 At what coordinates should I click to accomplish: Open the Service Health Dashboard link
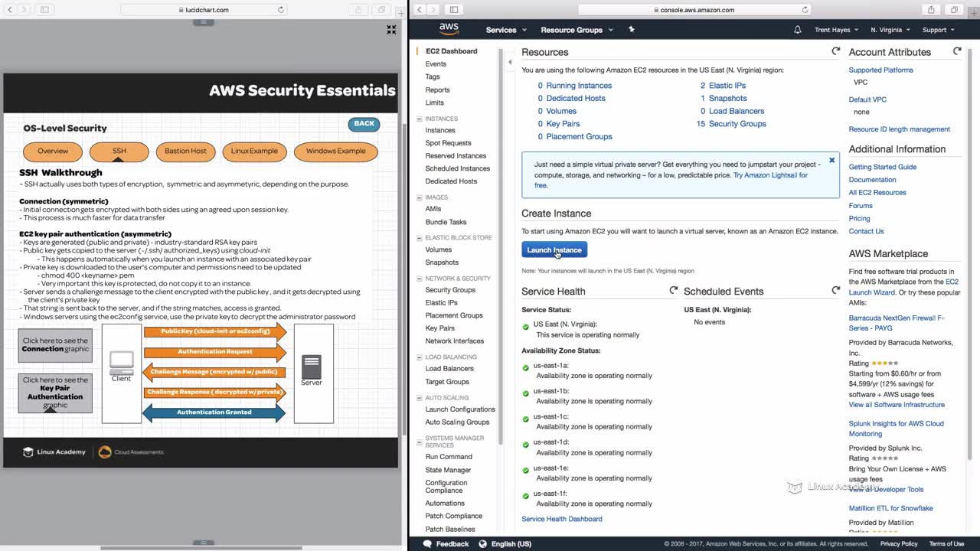coord(562,519)
